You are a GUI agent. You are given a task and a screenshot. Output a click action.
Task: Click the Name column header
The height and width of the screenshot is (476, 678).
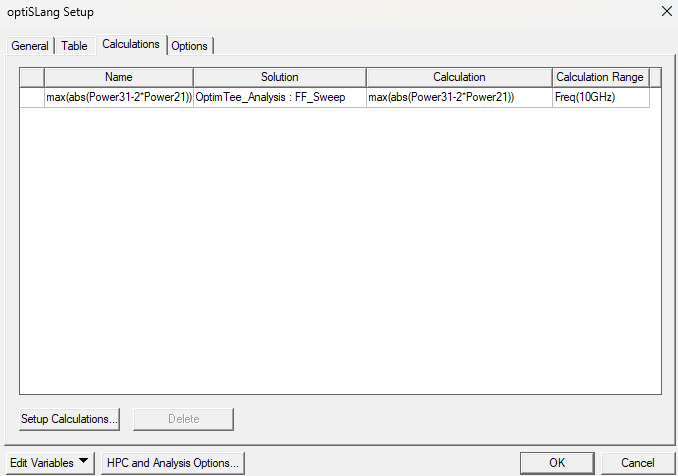[119, 77]
